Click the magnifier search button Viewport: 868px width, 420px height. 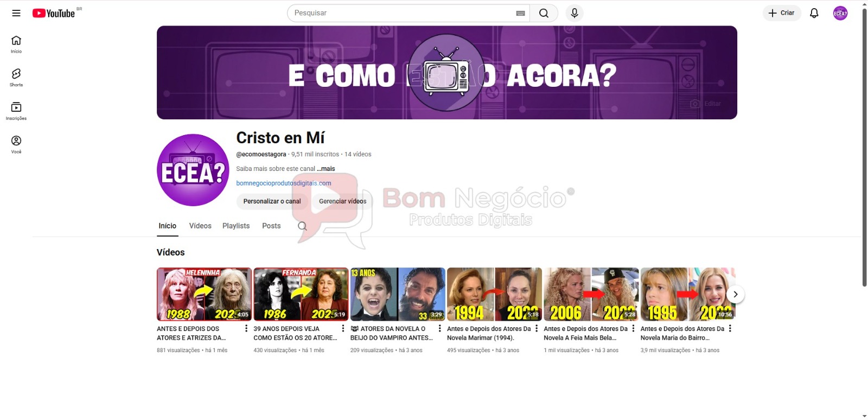point(544,13)
